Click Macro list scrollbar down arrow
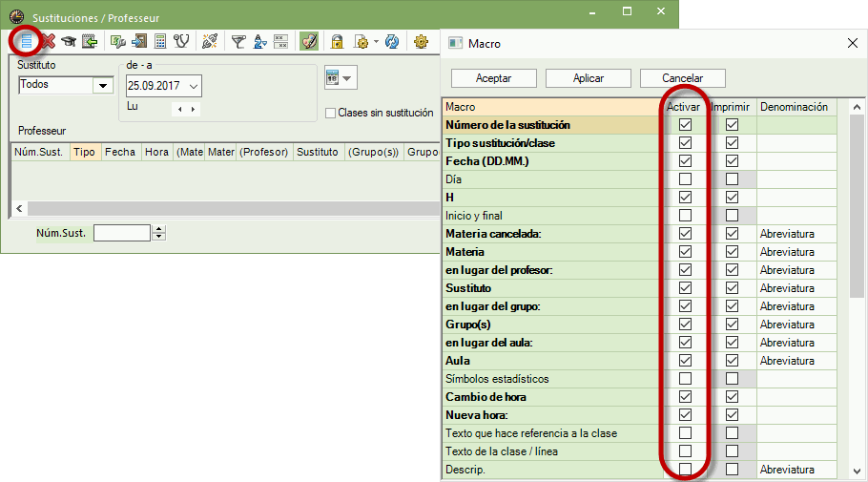The image size is (868, 482). click(x=857, y=472)
